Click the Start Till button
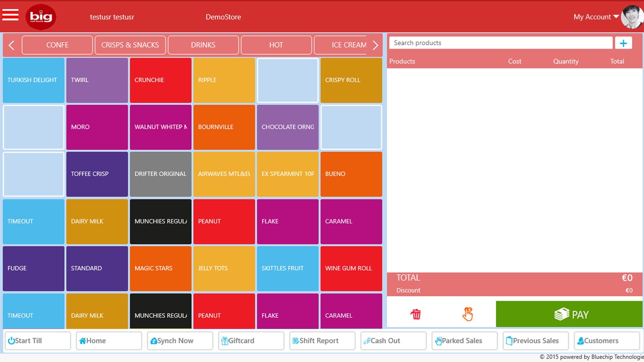This screenshot has width=644, height=362. [38, 341]
